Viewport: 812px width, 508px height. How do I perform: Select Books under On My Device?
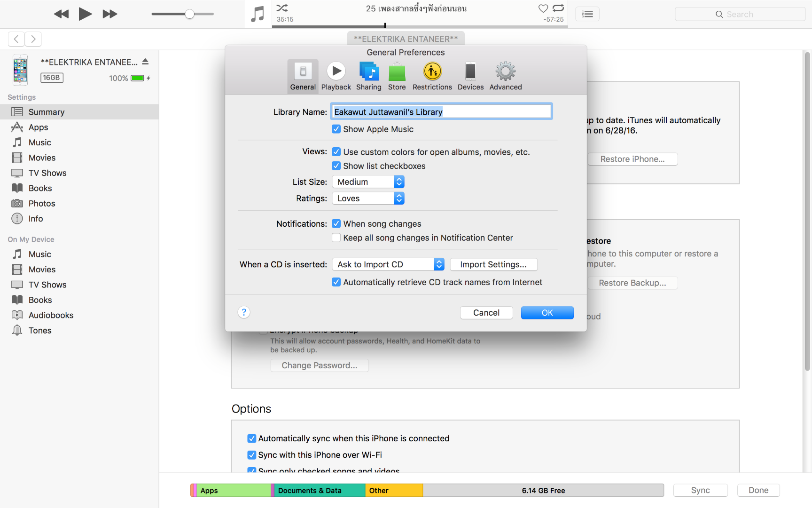pyautogui.click(x=79, y=300)
